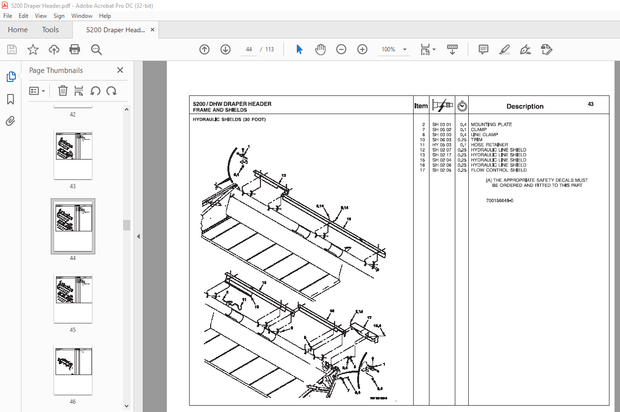Open the Fill & Sign tool

click(525, 49)
